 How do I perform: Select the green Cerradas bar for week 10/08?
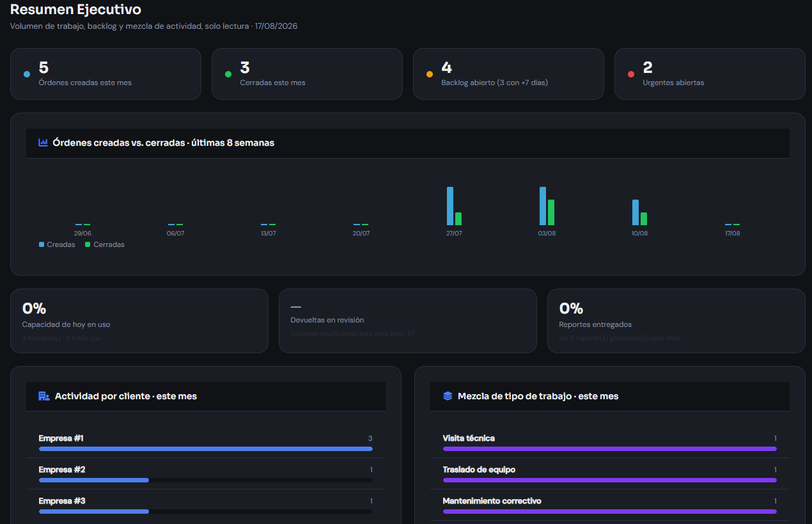click(x=644, y=219)
